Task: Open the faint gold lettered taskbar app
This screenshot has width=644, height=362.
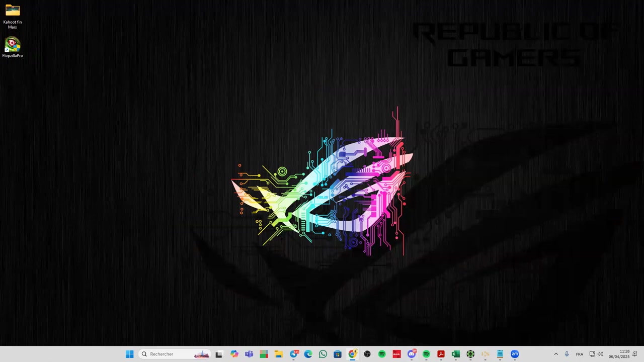Action: [485, 354]
